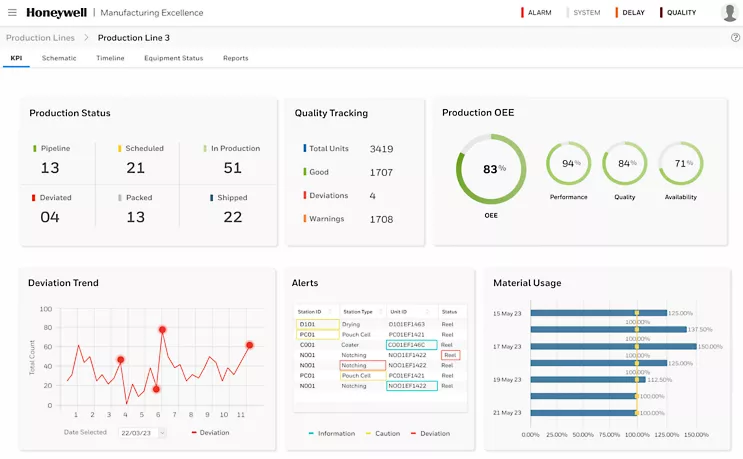Sort by the Station Type column
The height and width of the screenshot is (459, 743).
click(362, 312)
